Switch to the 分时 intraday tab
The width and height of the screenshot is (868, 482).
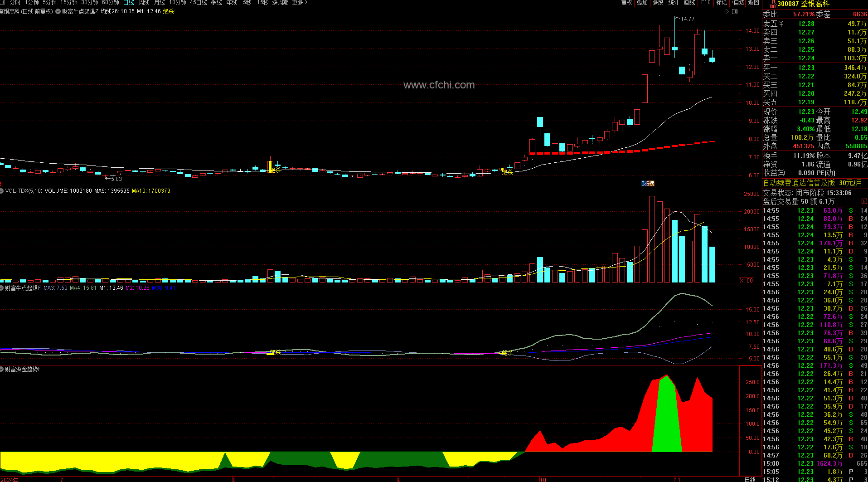pyautogui.click(x=15, y=3)
